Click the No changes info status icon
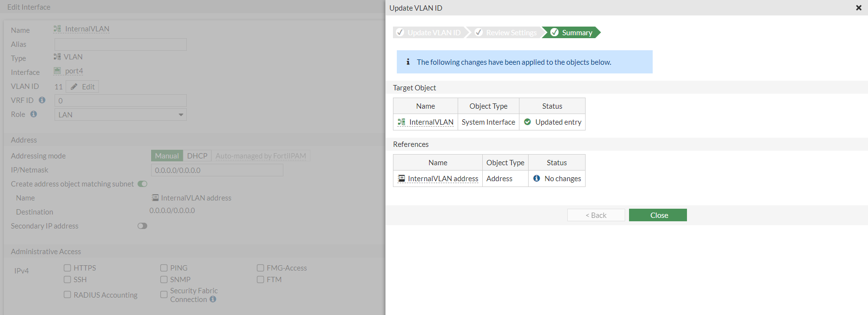The image size is (868, 315). click(536, 178)
